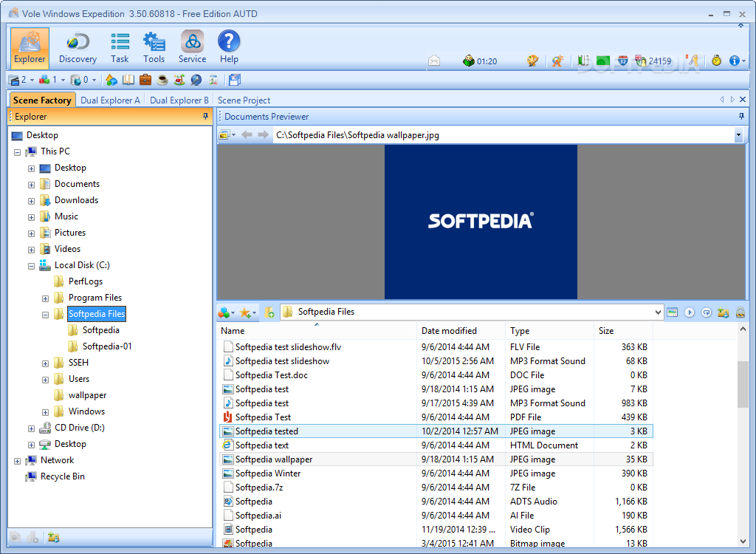Click the solid green rectangle icon
Image resolution: width=756 pixels, height=554 pixels.
pos(602,61)
